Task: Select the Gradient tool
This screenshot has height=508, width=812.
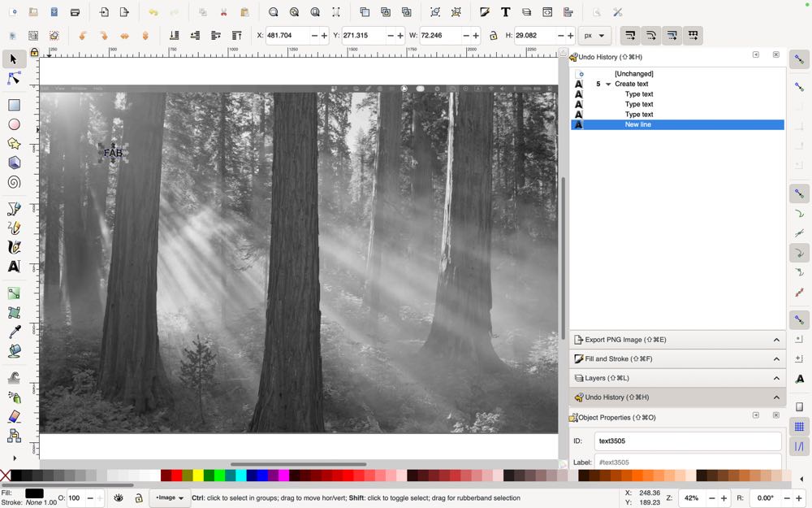Action: coord(14,293)
